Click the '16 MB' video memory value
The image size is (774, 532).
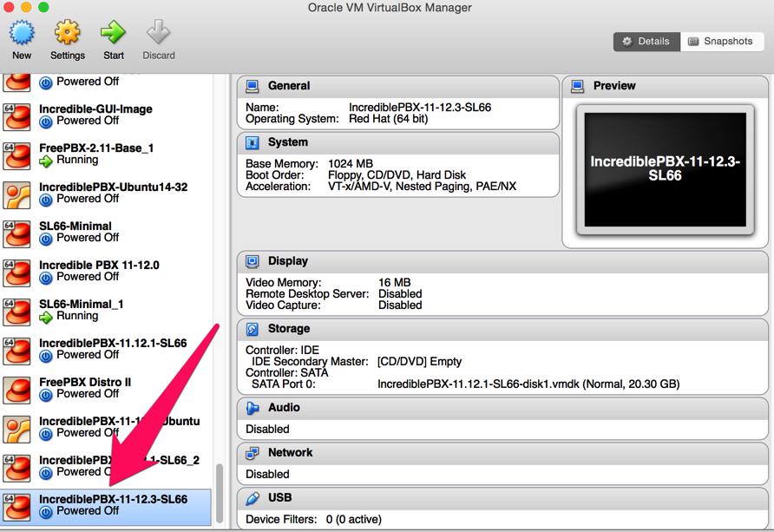395,283
